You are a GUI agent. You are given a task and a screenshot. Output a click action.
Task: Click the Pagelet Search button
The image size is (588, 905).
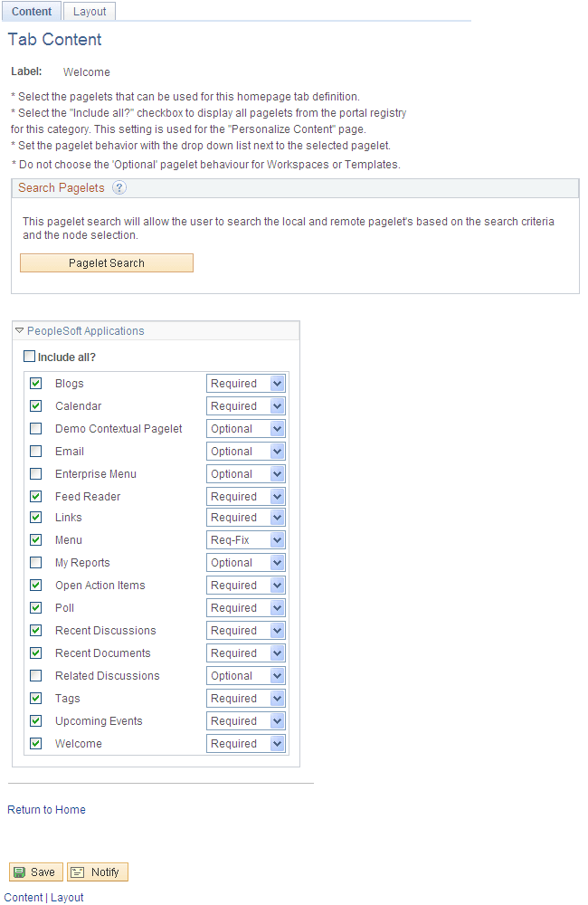(x=106, y=262)
